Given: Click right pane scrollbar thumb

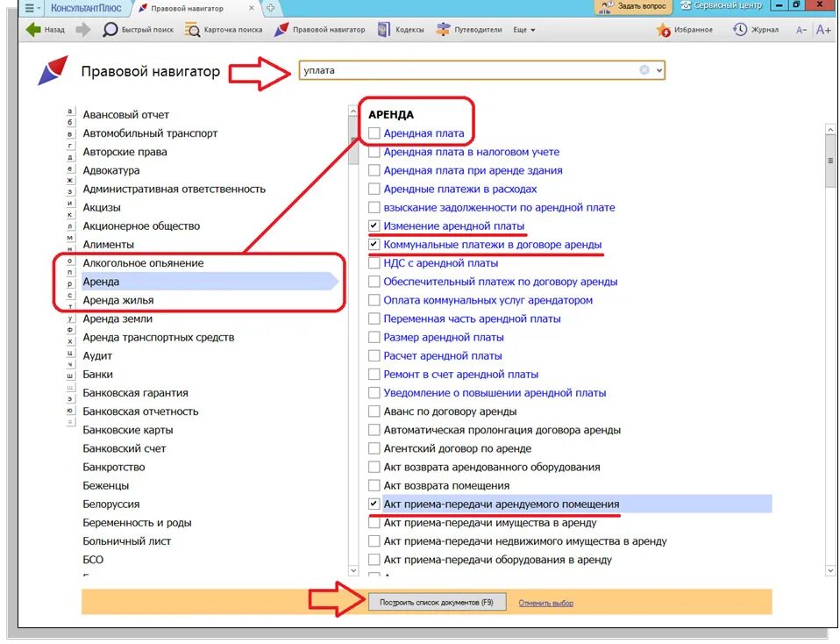Looking at the screenshot, I should 830,161.
